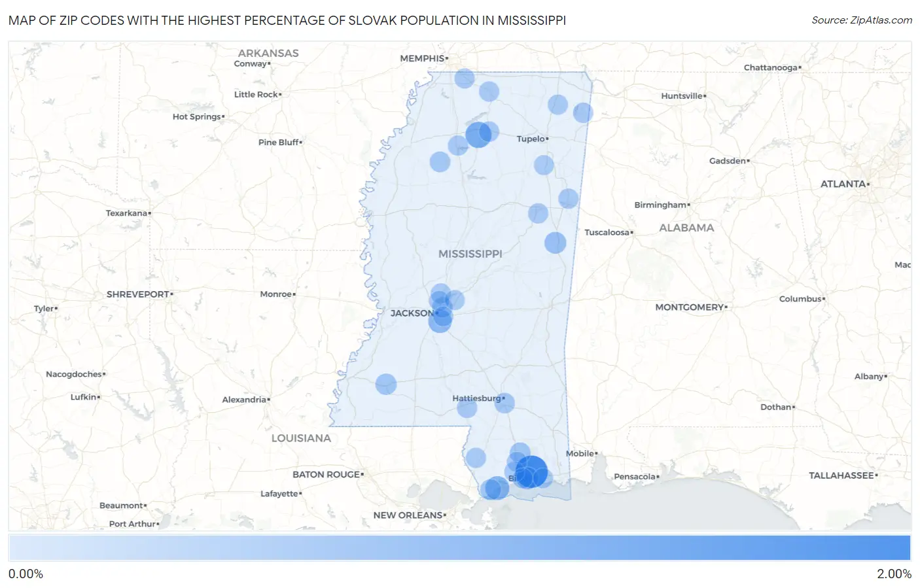The height and width of the screenshot is (588, 920).
Task: Click the Birmingham city label
Action: (x=660, y=205)
